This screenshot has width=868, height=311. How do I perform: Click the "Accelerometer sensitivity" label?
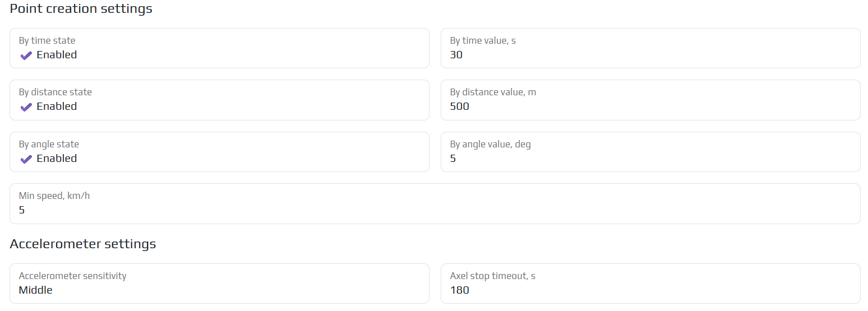72,276
